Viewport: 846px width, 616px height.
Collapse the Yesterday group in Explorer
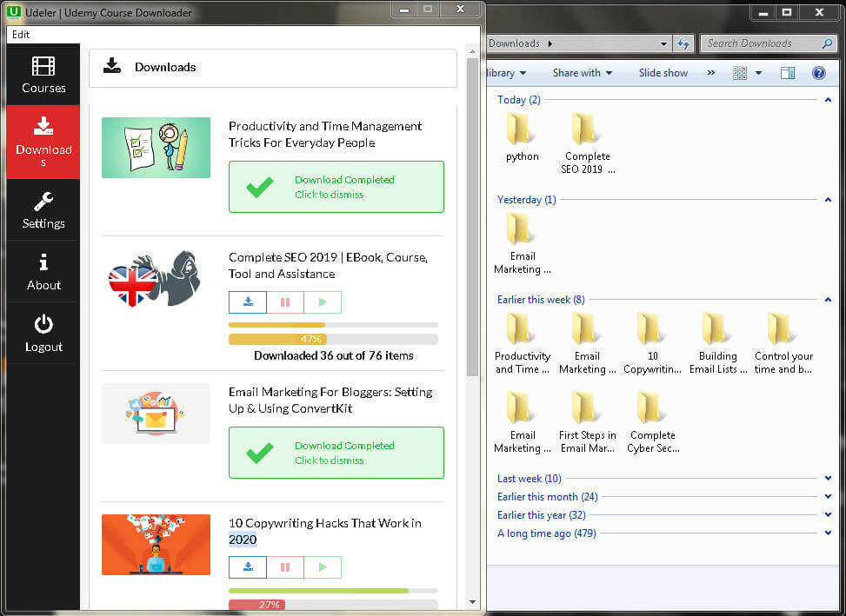[828, 200]
